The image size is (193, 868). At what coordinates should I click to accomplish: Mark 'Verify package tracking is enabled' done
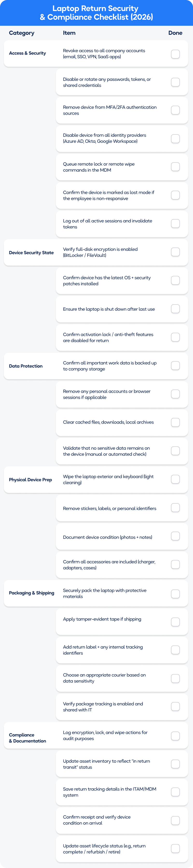pos(175,706)
